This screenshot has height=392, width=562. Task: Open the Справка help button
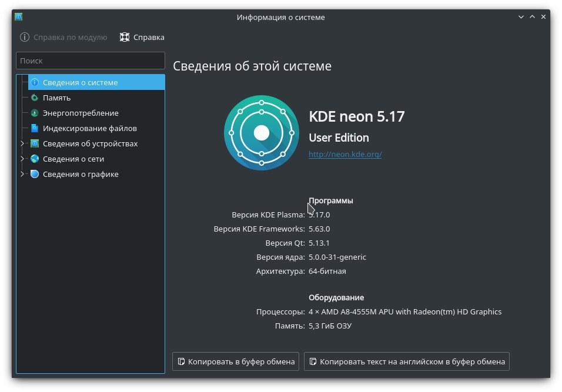142,37
